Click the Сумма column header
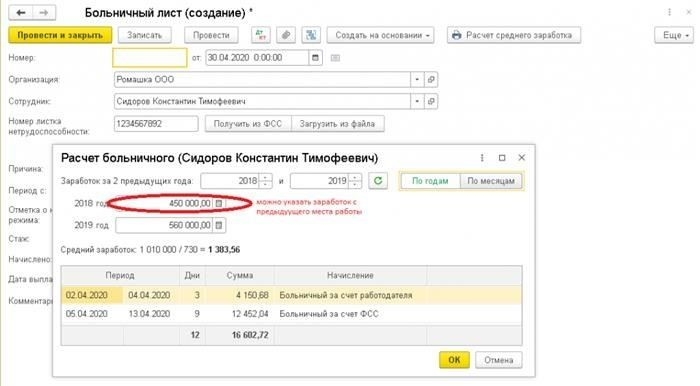 pos(240,275)
